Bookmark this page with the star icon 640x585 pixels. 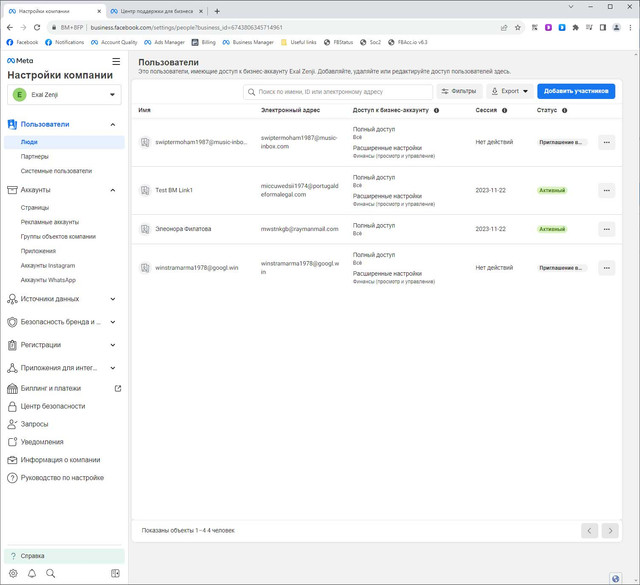[518, 27]
